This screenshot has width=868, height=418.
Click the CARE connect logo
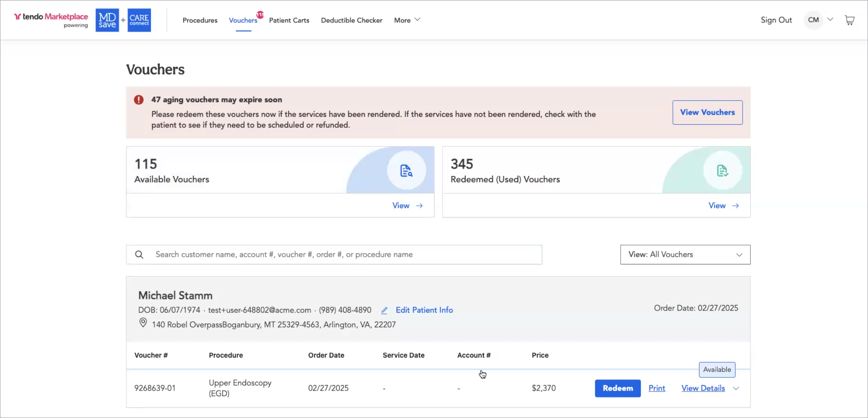(139, 20)
